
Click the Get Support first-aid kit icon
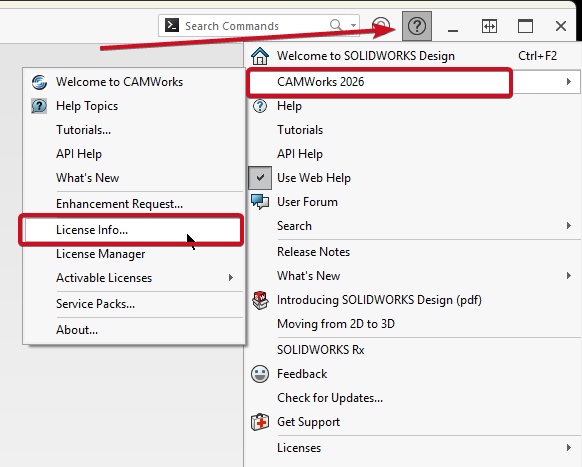click(x=260, y=422)
